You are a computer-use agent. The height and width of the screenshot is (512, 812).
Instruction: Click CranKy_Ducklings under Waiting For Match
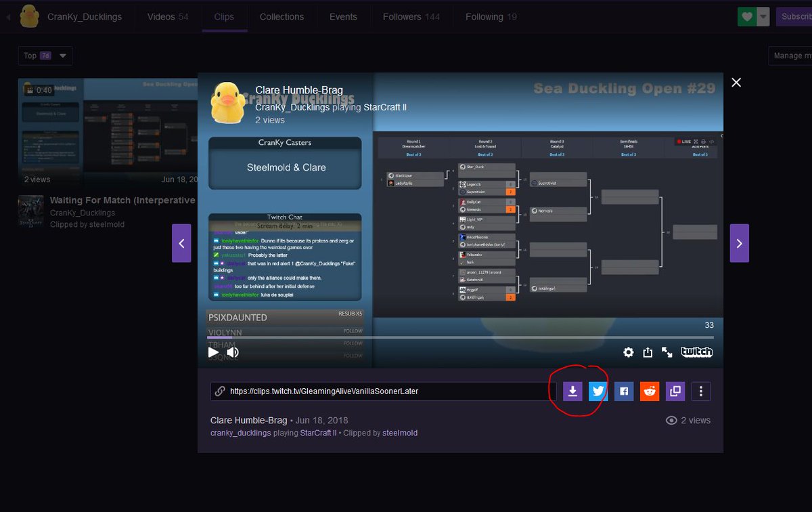[82, 213]
